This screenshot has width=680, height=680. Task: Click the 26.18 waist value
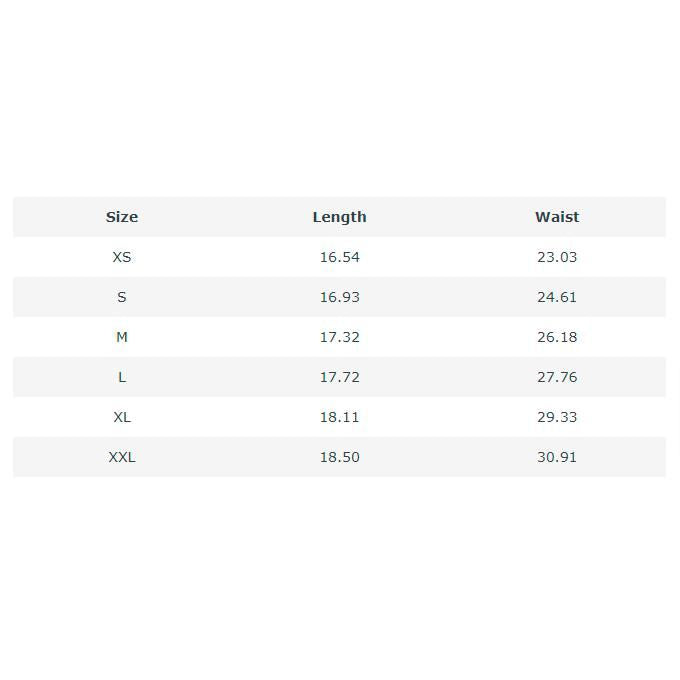pos(557,337)
